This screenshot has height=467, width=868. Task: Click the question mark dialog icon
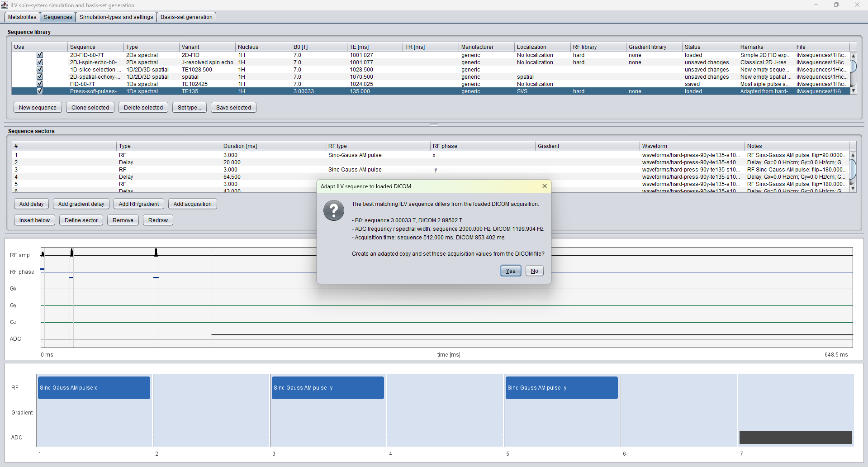pyautogui.click(x=334, y=210)
